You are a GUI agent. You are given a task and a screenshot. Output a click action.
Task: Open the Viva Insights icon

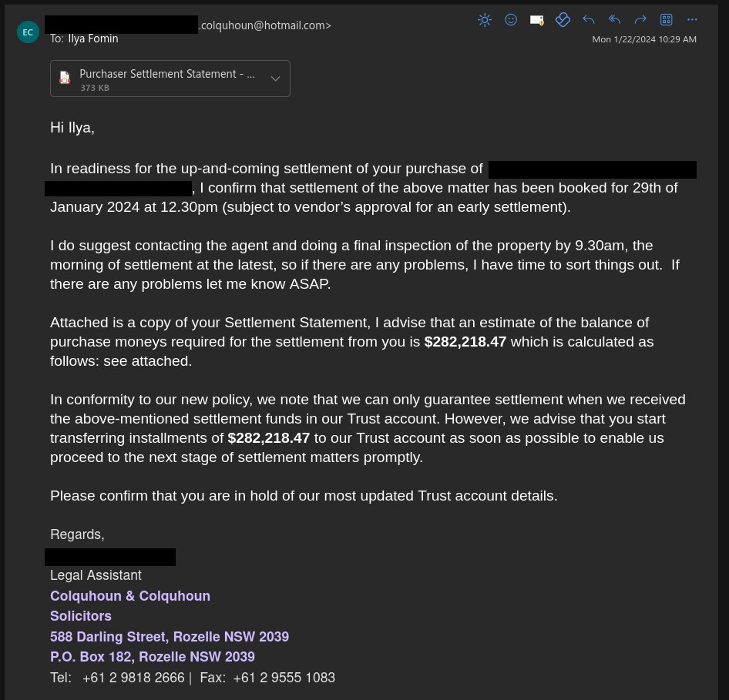click(x=563, y=20)
